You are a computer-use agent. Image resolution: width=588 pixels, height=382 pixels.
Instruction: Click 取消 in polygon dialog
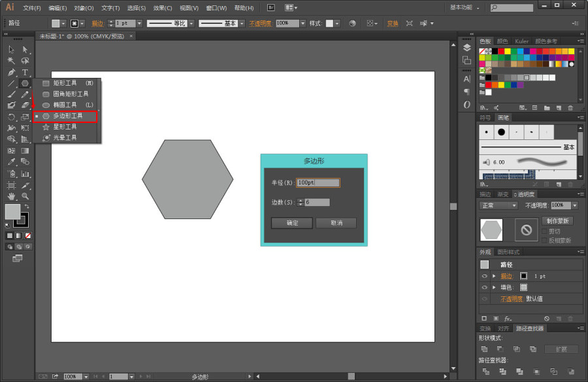pos(336,223)
